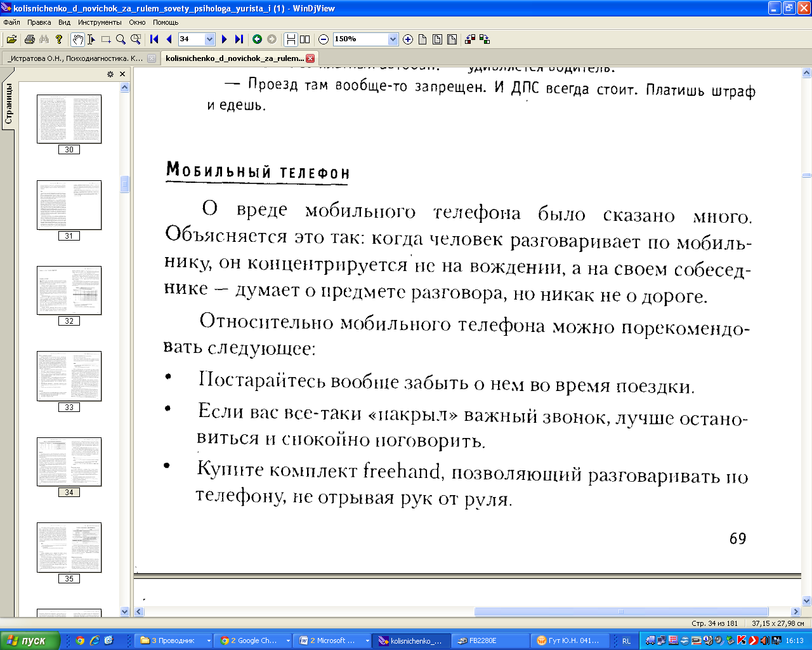Open the 150% zoom level dropdown
The width and height of the screenshot is (812, 650).
393,39
